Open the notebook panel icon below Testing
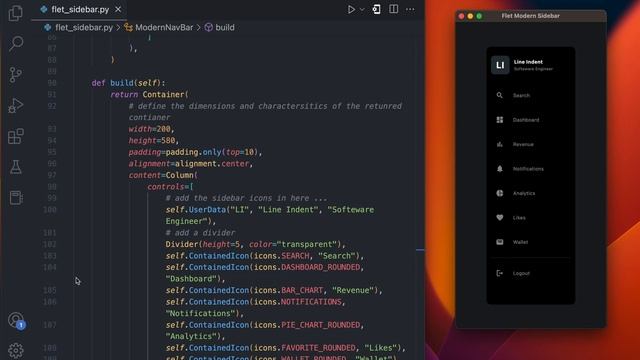640x360 pixels. [x=16, y=198]
